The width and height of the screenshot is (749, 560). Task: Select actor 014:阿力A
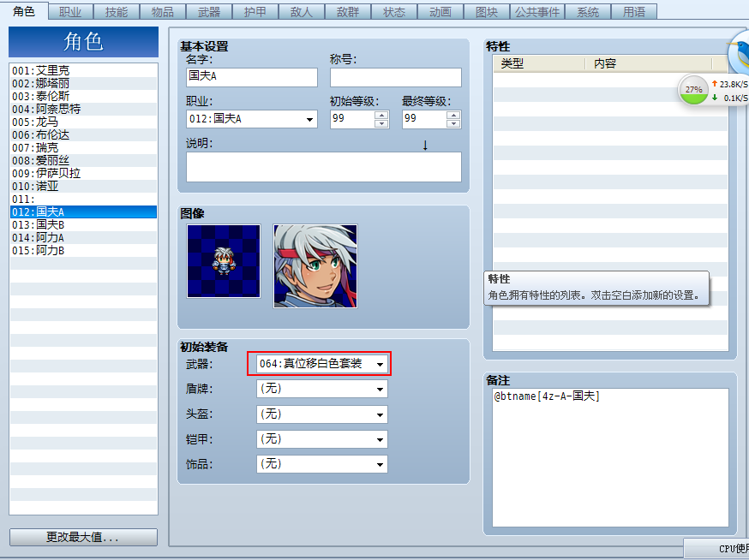click(84, 238)
